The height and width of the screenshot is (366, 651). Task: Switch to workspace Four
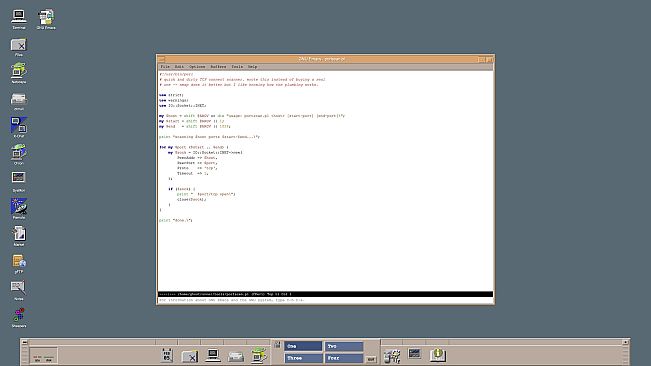coord(344,358)
